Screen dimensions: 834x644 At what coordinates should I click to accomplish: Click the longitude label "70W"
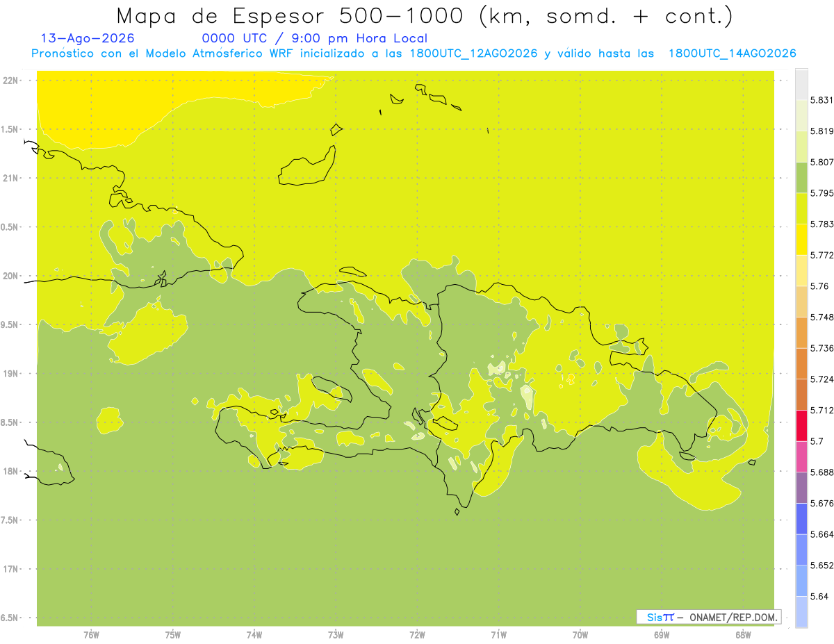point(580,635)
